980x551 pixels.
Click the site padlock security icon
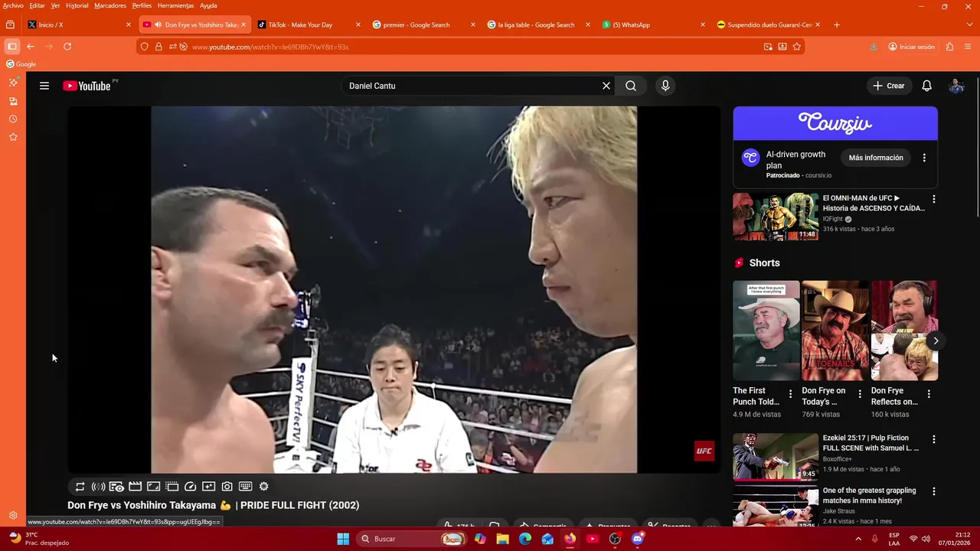158,47
